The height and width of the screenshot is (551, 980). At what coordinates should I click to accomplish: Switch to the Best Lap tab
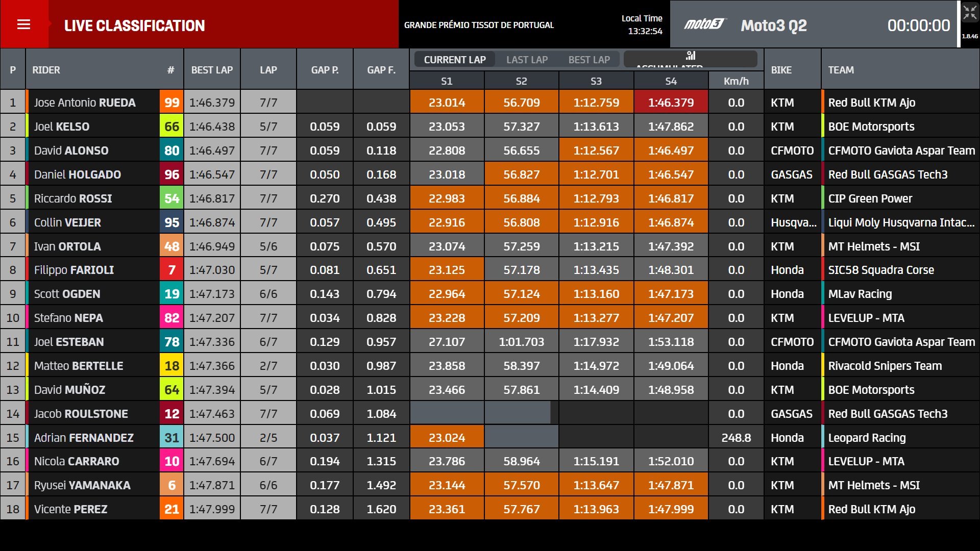[589, 60]
